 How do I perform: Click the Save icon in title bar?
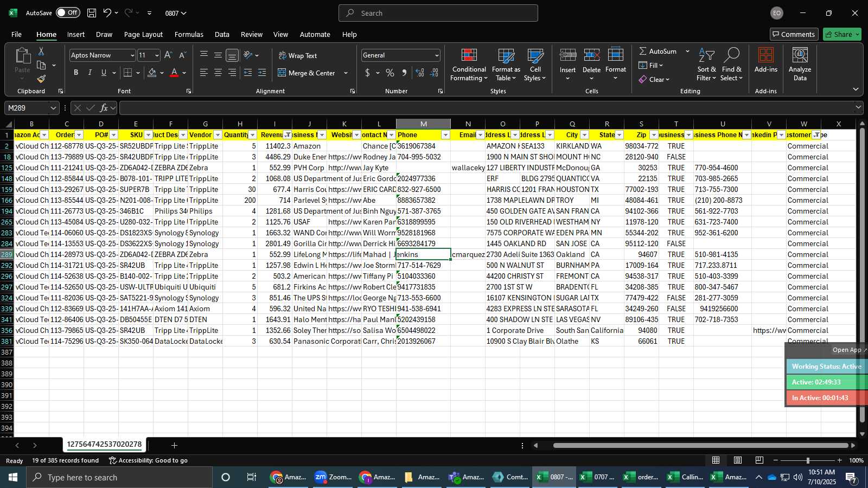point(92,13)
